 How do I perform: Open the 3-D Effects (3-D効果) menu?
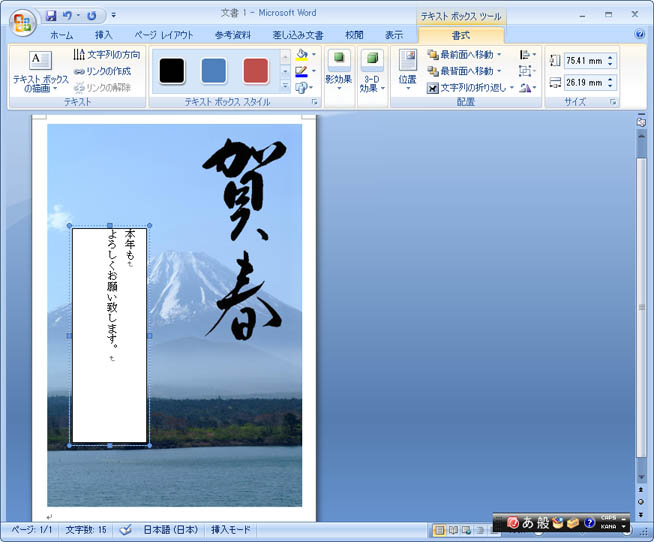pos(371,72)
